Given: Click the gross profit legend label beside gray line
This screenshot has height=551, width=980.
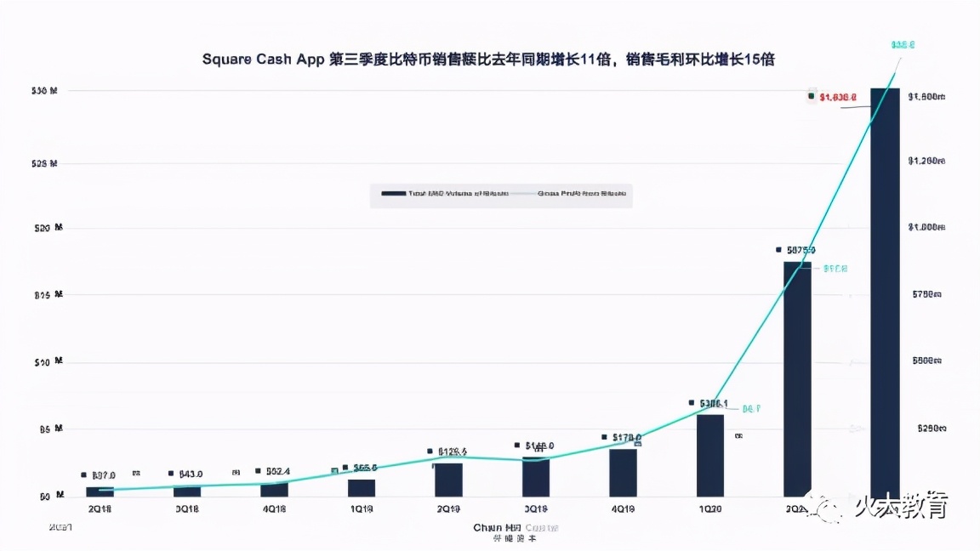Looking at the screenshot, I should click(x=582, y=194).
